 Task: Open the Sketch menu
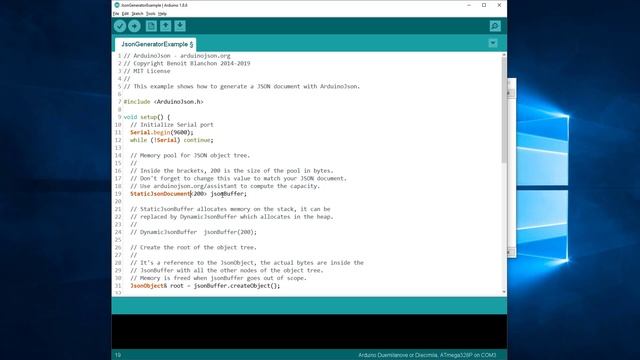coord(137,13)
